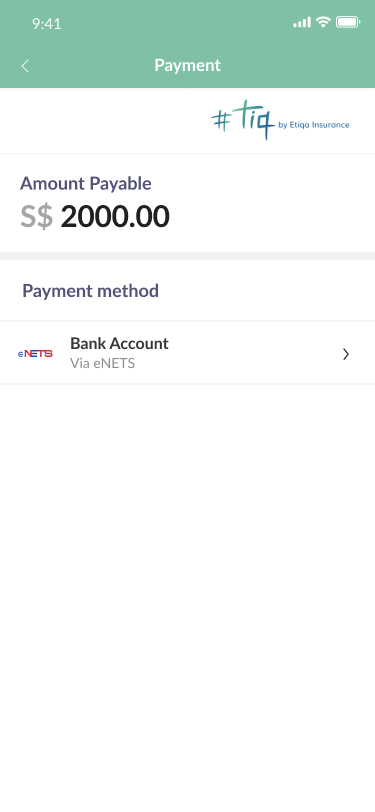Tap the cellular signal bars icon

pos(302,22)
